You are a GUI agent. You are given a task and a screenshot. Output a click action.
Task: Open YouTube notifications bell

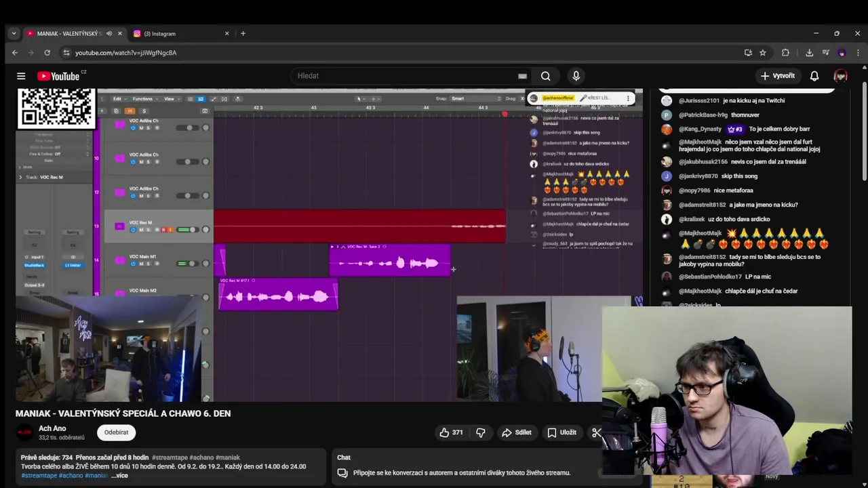(814, 76)
